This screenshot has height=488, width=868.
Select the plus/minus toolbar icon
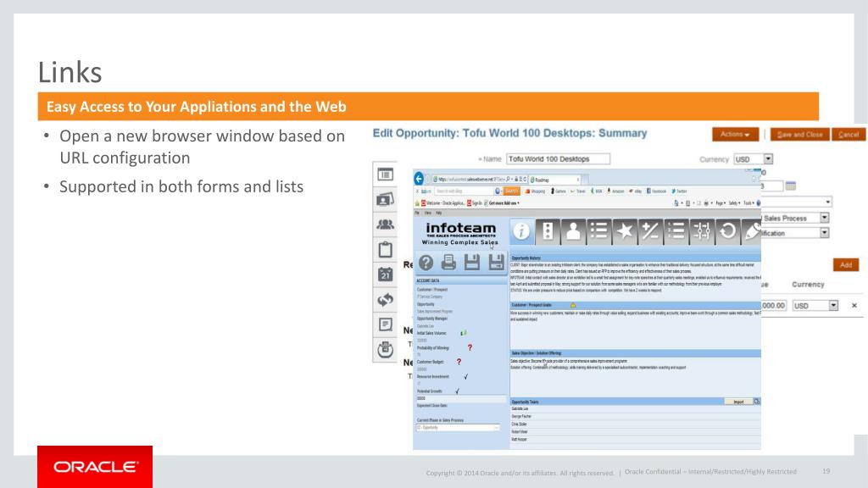(x=650, y=231)
